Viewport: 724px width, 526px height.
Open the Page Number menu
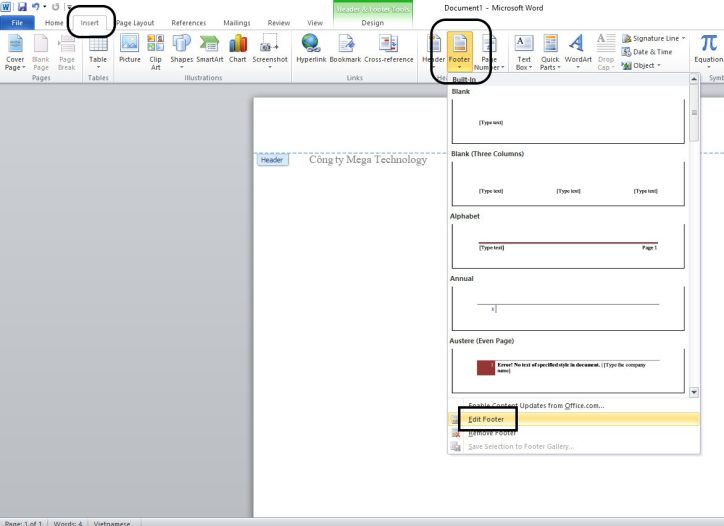[x=489, y=52]
